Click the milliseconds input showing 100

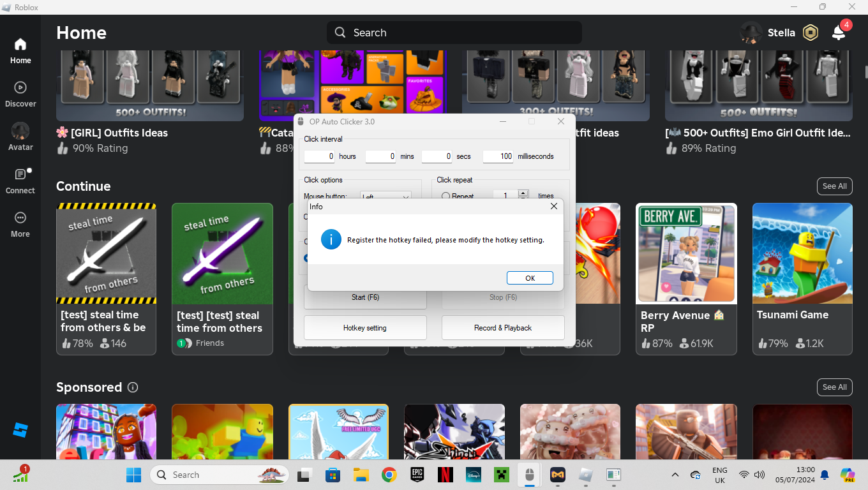coord(498,156)
